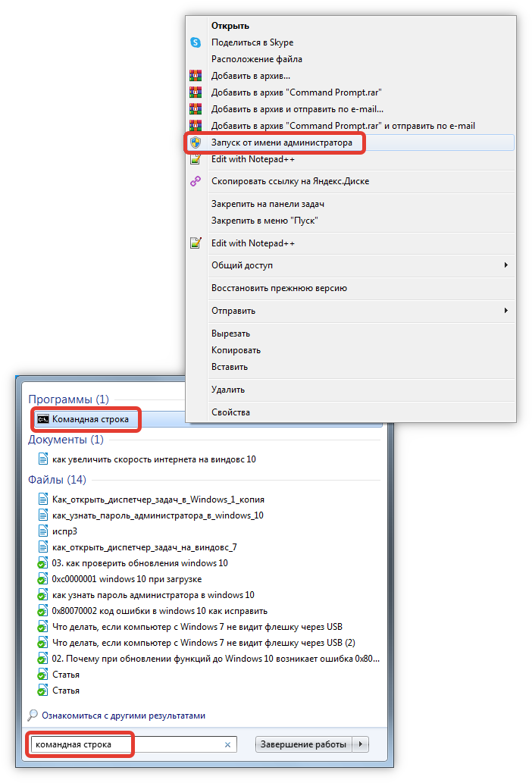Click into the "командная строка" search field
Viewport: 532px width, 783px height.
[133, 744]
